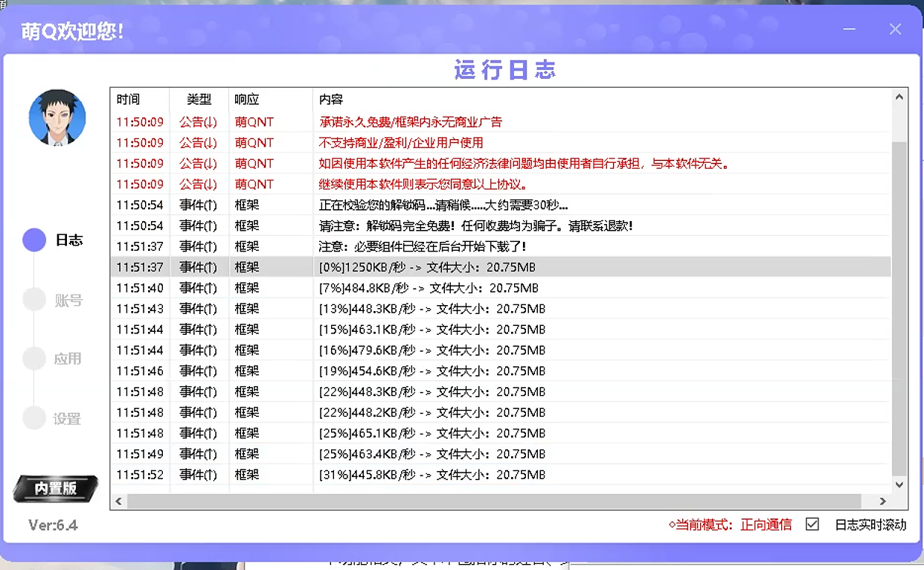Open the 设置 section
924x570 pixels.
tap(67, 419)
